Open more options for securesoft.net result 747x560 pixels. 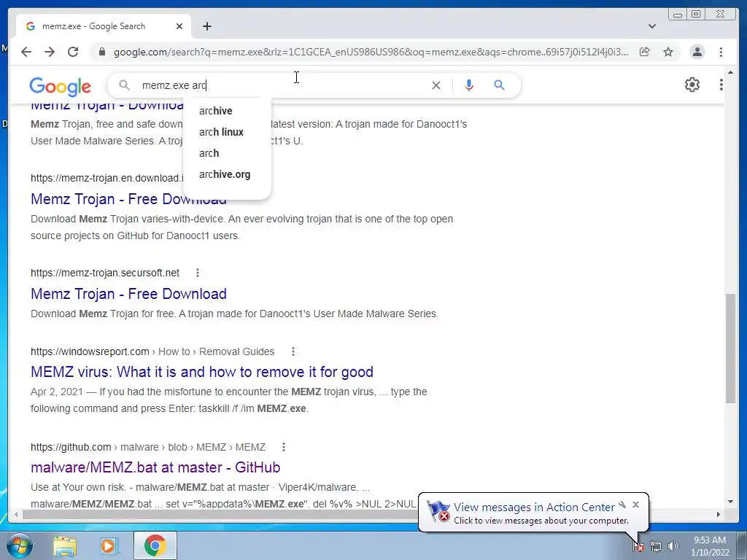pyautogui.click(x=198, y=273)
